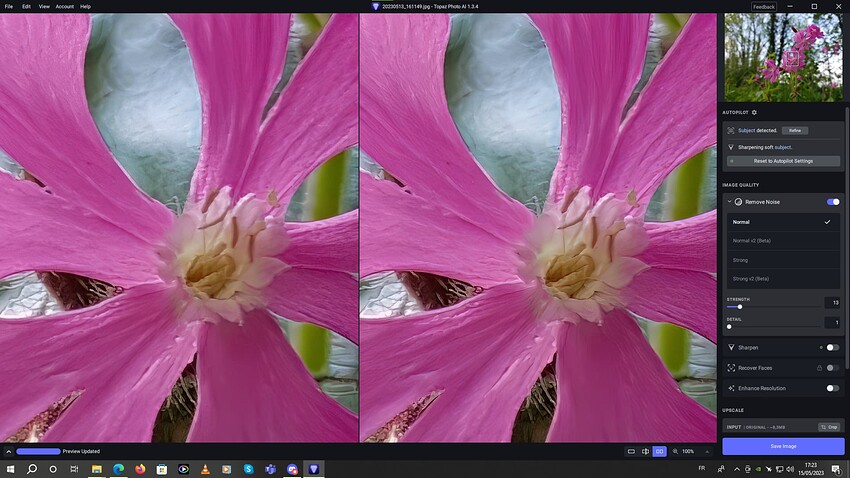The image size is (850, 478).
Task: Toggle Recover Faces switch
Action: tap(833, 368)
